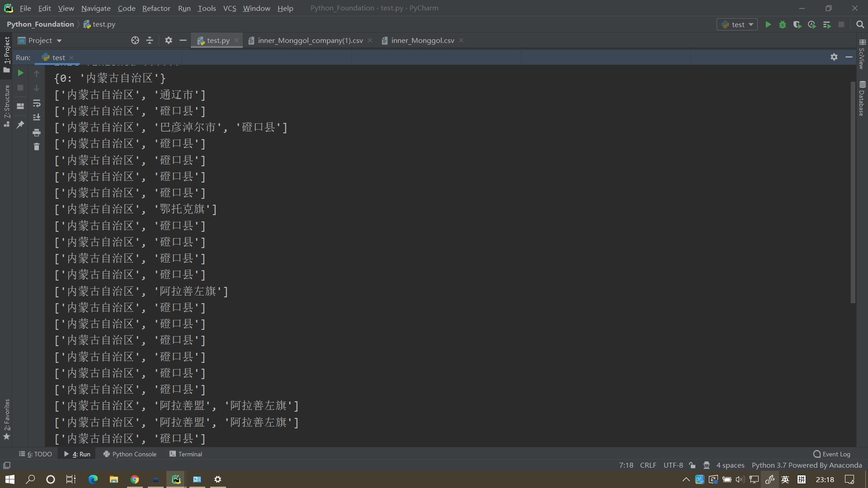Viewport: 868px width, 488px height.
Task: Open the Refactor menu
Action: coord(156,8)
